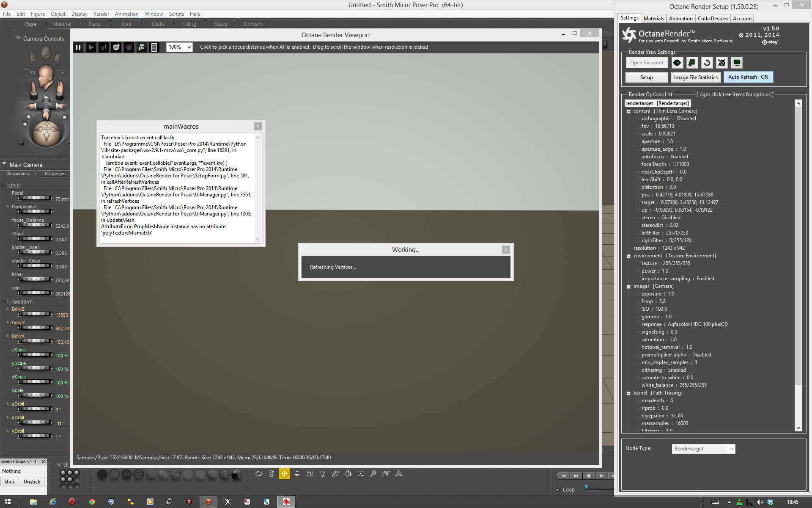Screen dimensions: 812x508
Task: Click the green monitor icon
Action: tap(737, 63)
